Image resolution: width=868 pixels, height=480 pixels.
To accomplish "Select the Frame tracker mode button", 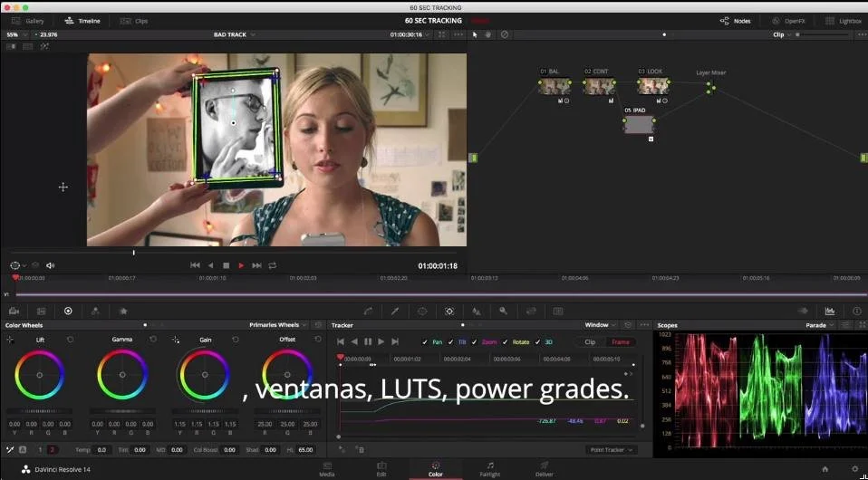I will pyautogui.click(x=621, y=342).
